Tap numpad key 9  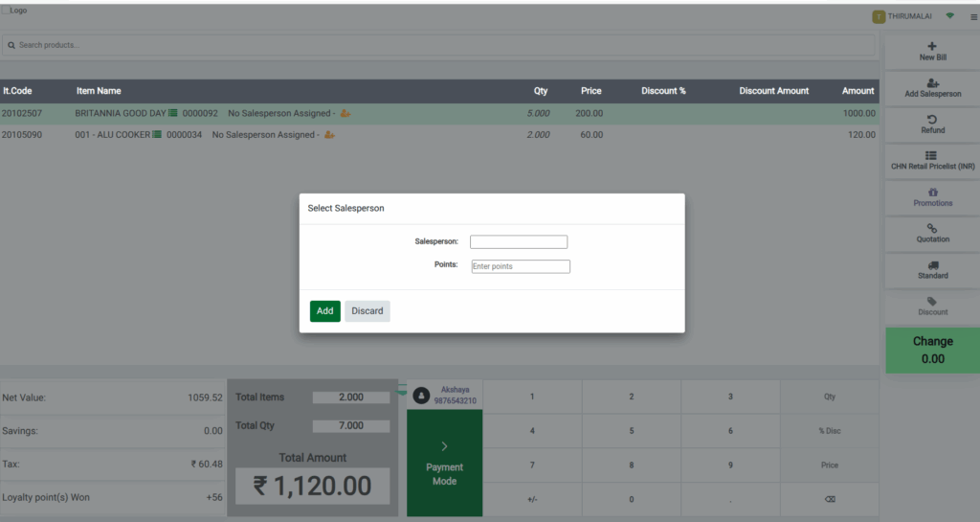730,465
